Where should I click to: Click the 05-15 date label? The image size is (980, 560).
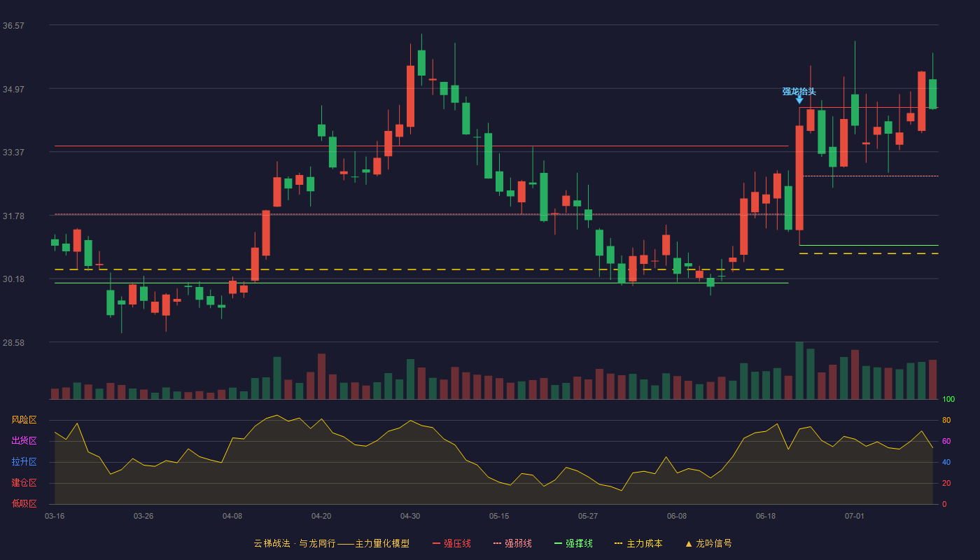coord(499,516)
